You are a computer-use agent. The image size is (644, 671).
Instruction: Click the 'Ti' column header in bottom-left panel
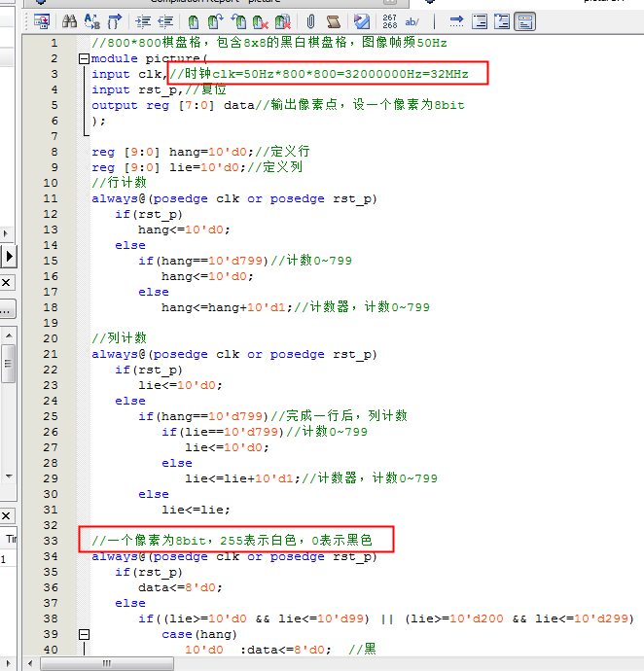[11, 539]
